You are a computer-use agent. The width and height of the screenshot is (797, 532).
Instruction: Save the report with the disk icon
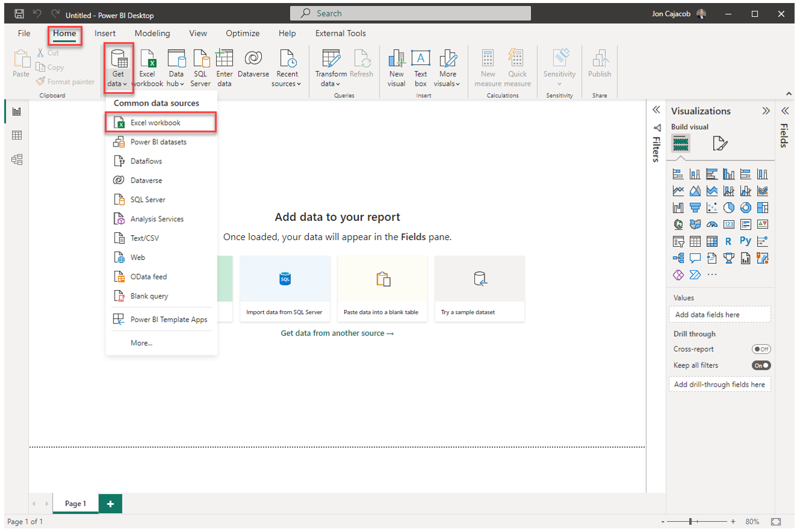point(19,13)
